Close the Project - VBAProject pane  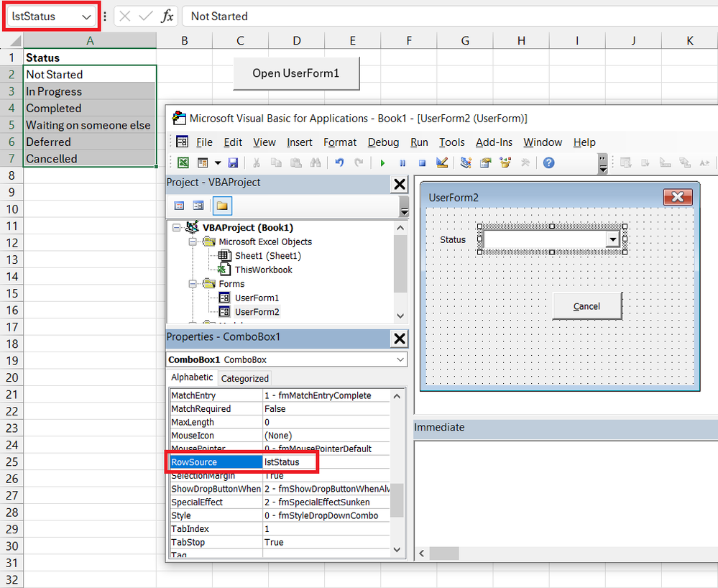click(x=400, y=184)
